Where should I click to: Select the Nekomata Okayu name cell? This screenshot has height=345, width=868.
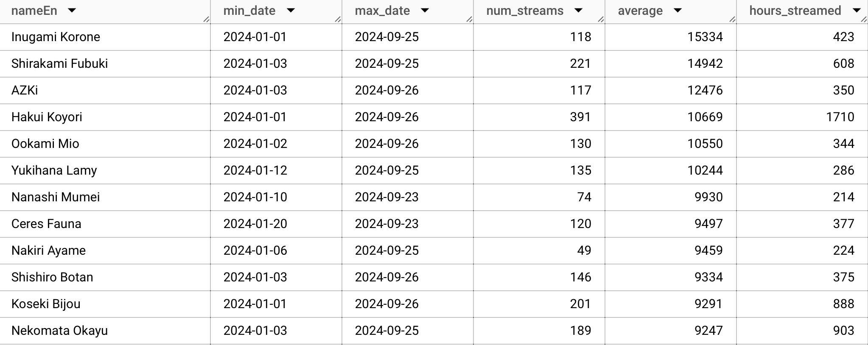[59, 331]
